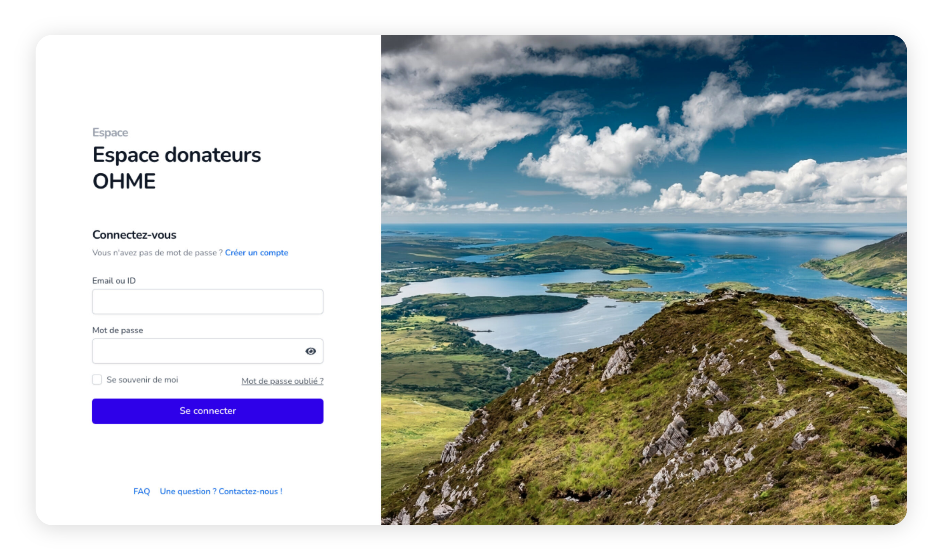Open the Une question ? Contactez-nous ! link
942x560 pixels.
click(221, 491)
